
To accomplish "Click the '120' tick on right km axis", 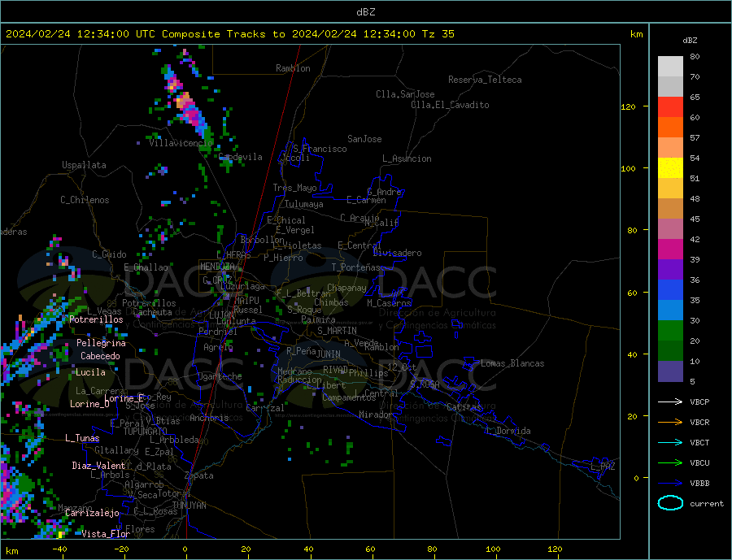I will 628,106.
